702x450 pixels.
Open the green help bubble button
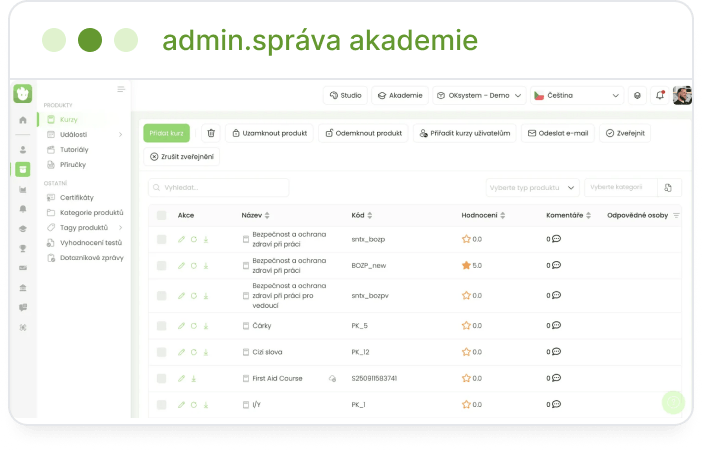[673, 402]
